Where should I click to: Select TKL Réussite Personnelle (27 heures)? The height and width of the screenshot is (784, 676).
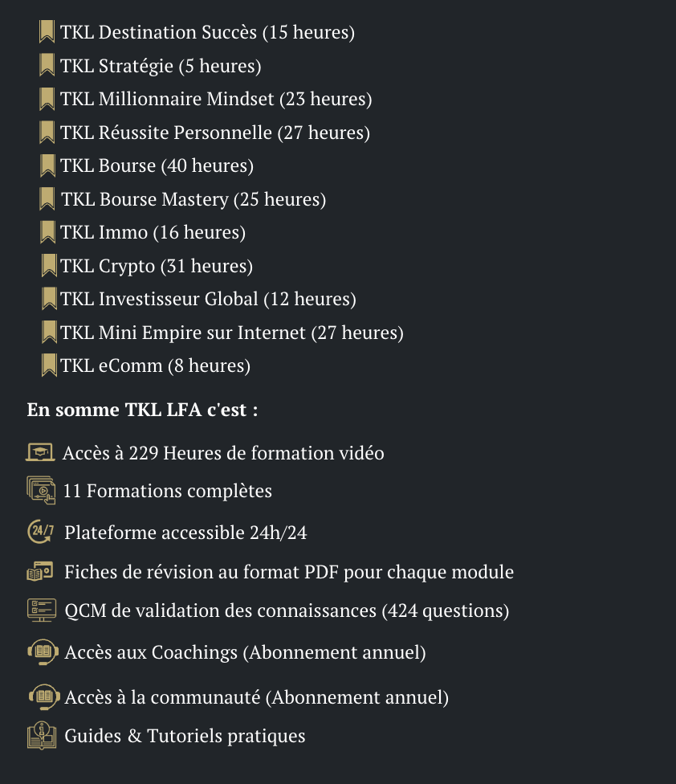[215, 133]
